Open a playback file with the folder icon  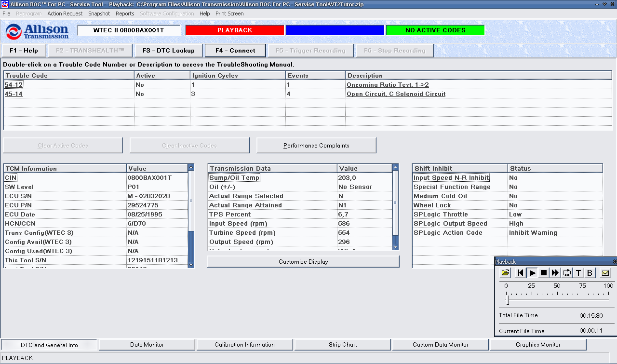click(x=505, y=273)
